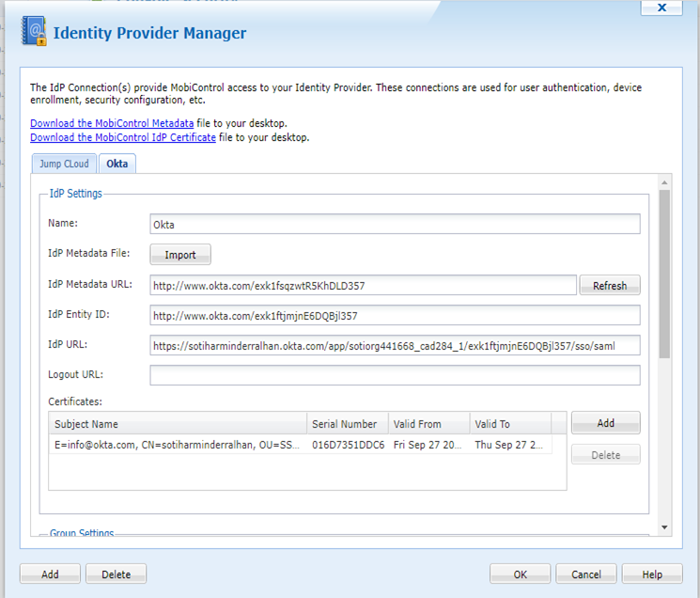Delete the IdP connection at bottom left
Screen dimensions: 700x598
tap(117, 574)
